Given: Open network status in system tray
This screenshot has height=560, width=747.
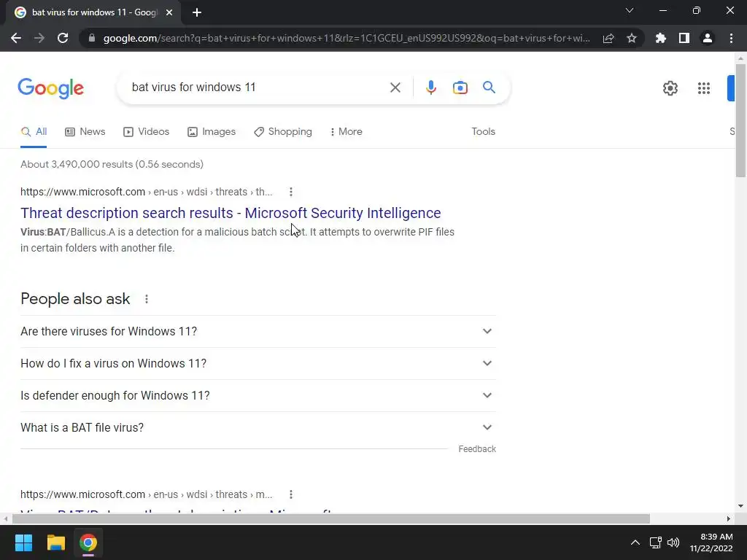Looking at the screenshot, I should (x=656, y=542).
